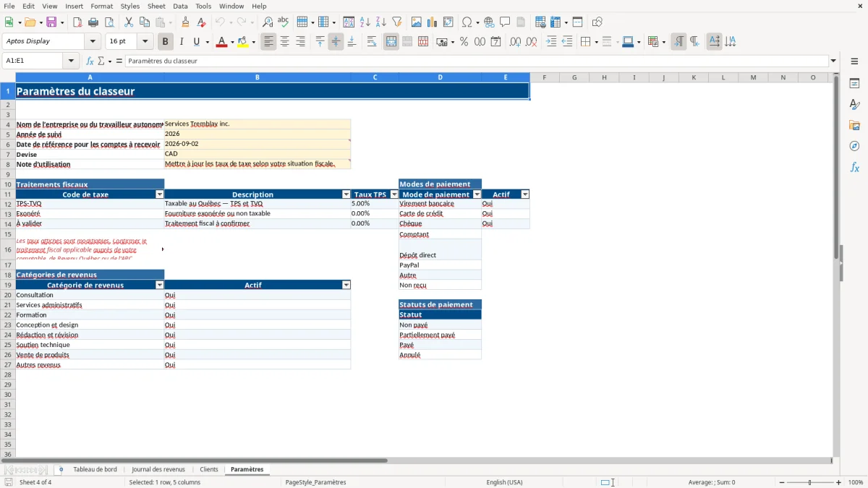Apply the red font color swatch
Image resolution: width=868 pixels, height=488 pixels.
coord(221,42)
